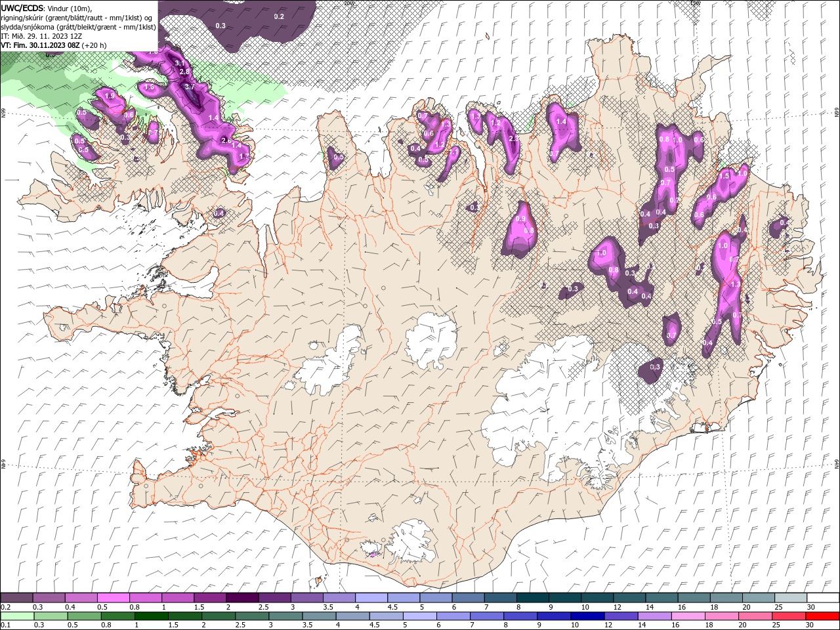
Task: Select the bottom-row pale green swatch starting at 0.1
Action: tap(17, 616)
